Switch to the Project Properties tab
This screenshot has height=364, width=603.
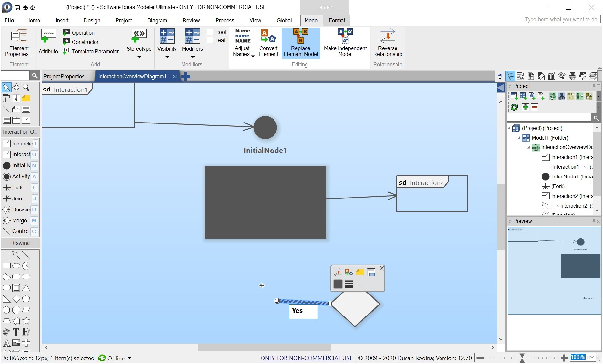coord(64,76)
